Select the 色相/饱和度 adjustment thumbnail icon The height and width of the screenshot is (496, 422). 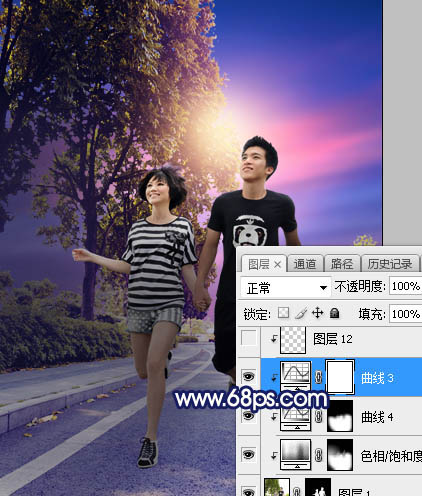pos(296,454)
